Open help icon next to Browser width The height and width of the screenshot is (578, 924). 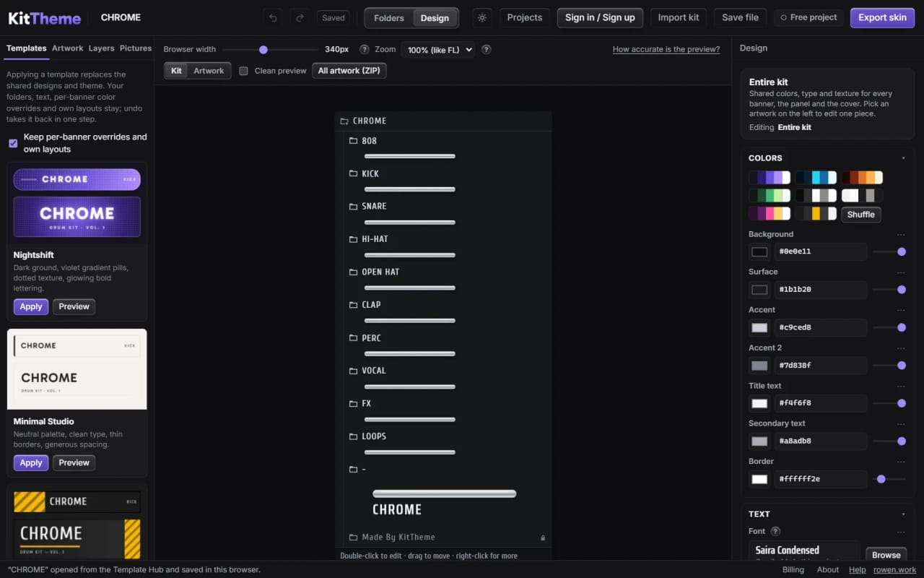pos(365,50)
